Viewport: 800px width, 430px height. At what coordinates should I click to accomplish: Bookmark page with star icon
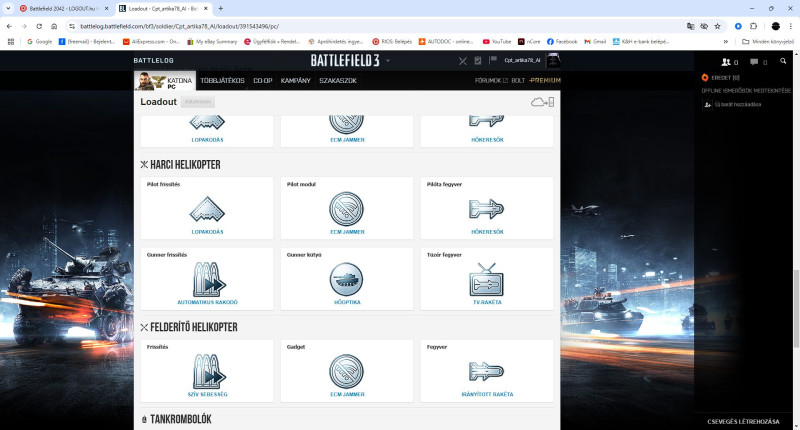[x=717, y=26]
